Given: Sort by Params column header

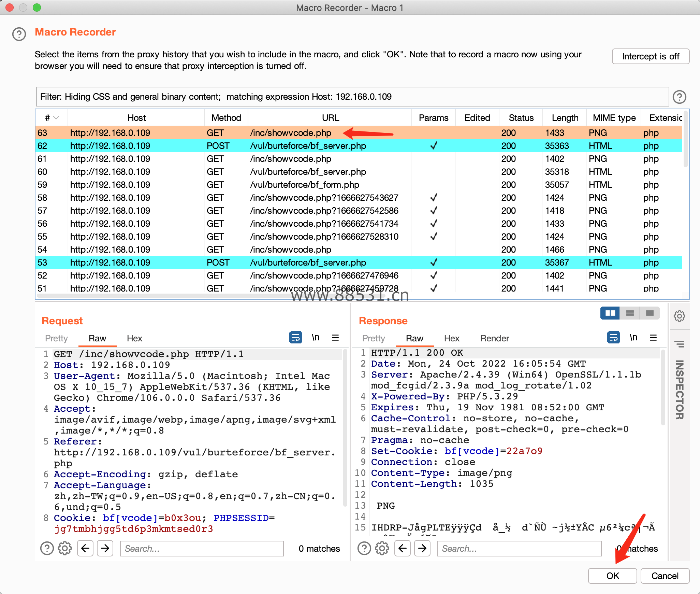Looking at the screenshot, I should [434, 118].
